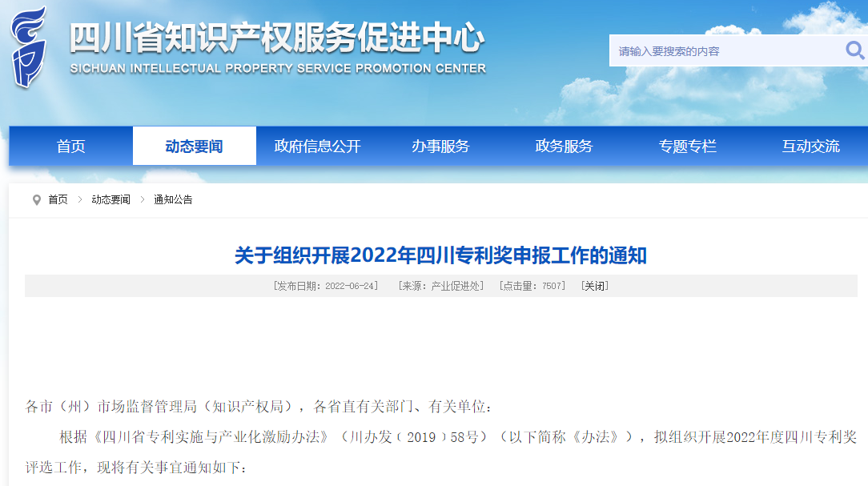
Task: Click the 关闭 link to close article
Action: point(594,286)
